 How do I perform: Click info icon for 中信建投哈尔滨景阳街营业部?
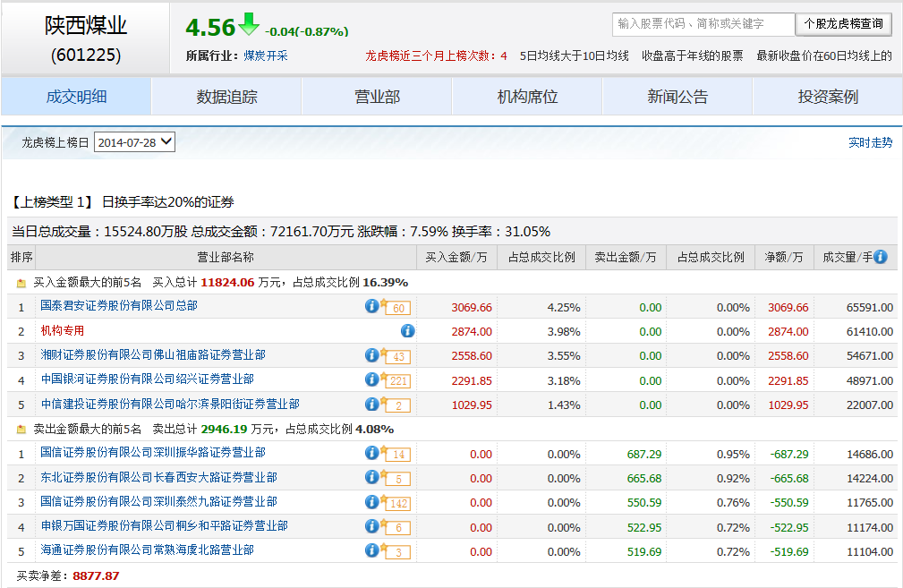click(x=371, y=404)
